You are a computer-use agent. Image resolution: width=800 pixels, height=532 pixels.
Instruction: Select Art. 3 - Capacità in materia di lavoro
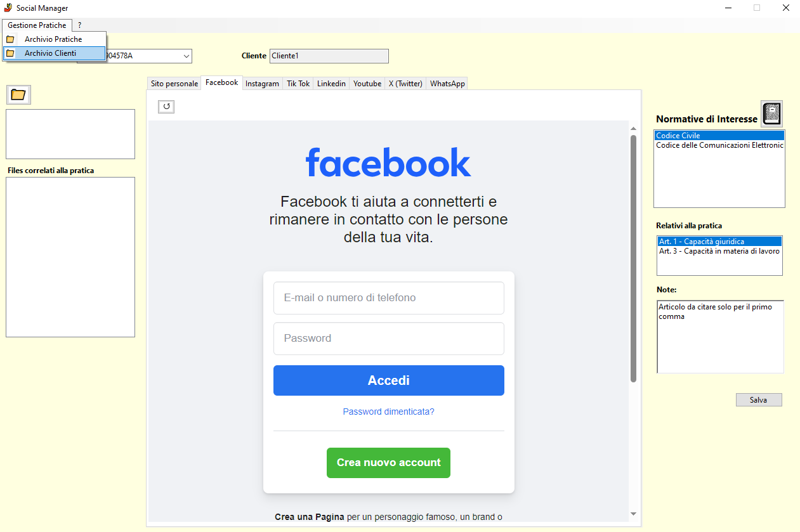tap(719, 251)
